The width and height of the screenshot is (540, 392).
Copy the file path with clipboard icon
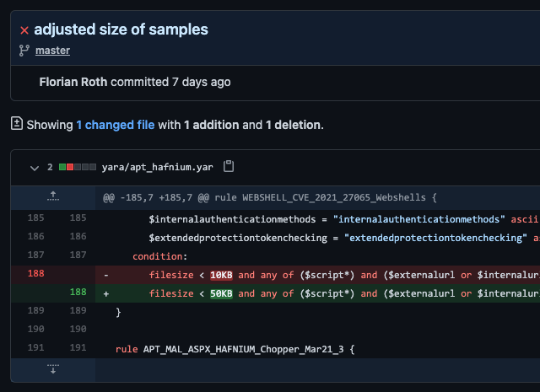pyautogui.click(x=229, y=167)
